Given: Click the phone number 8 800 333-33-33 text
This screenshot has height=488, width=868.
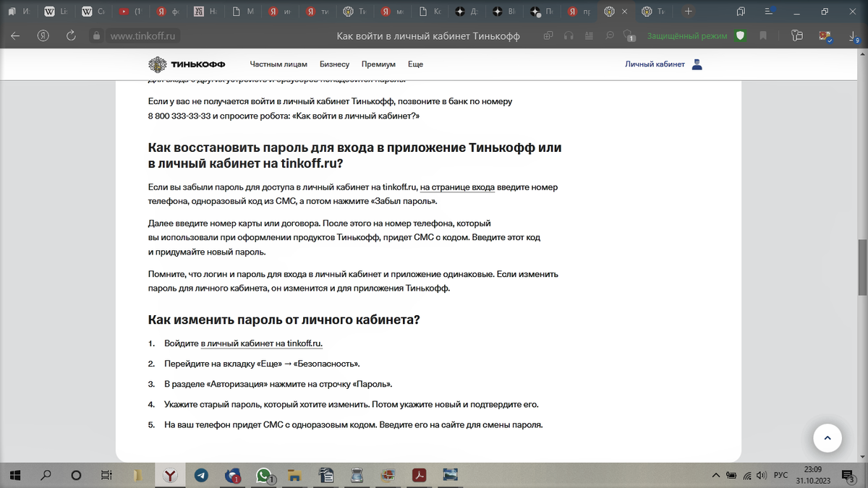Looking at the screenshot, I should (x=179, y=116).
